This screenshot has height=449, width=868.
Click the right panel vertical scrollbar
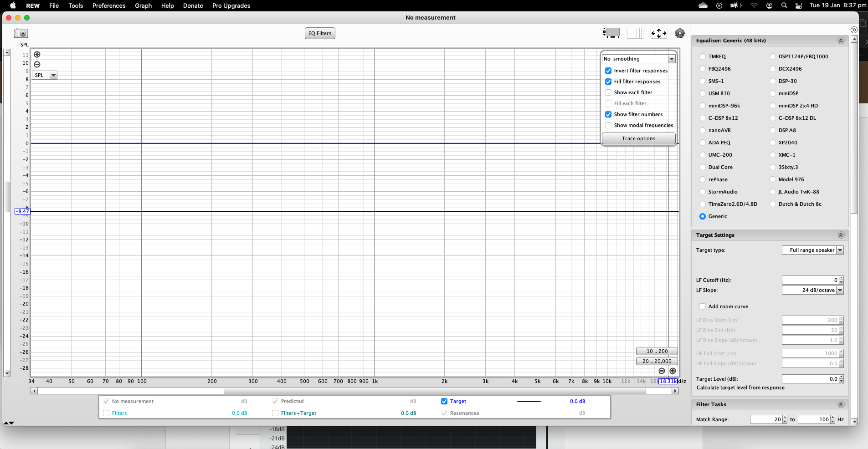854,128
